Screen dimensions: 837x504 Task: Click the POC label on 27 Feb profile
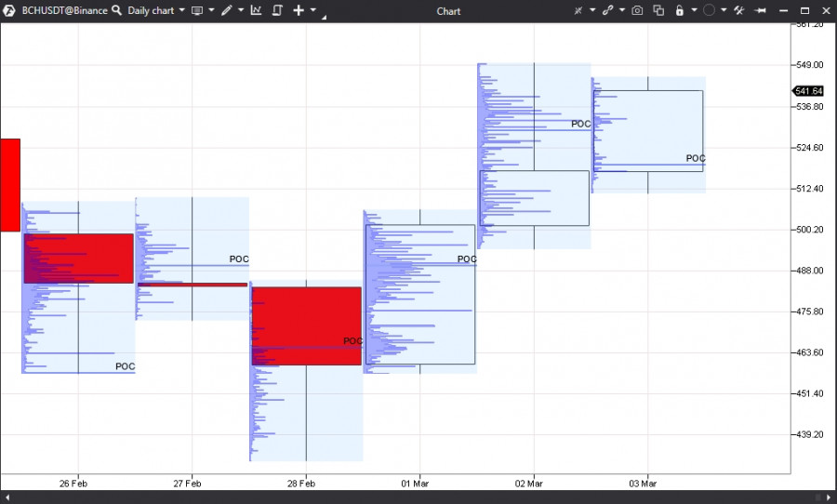click(239, 259)
